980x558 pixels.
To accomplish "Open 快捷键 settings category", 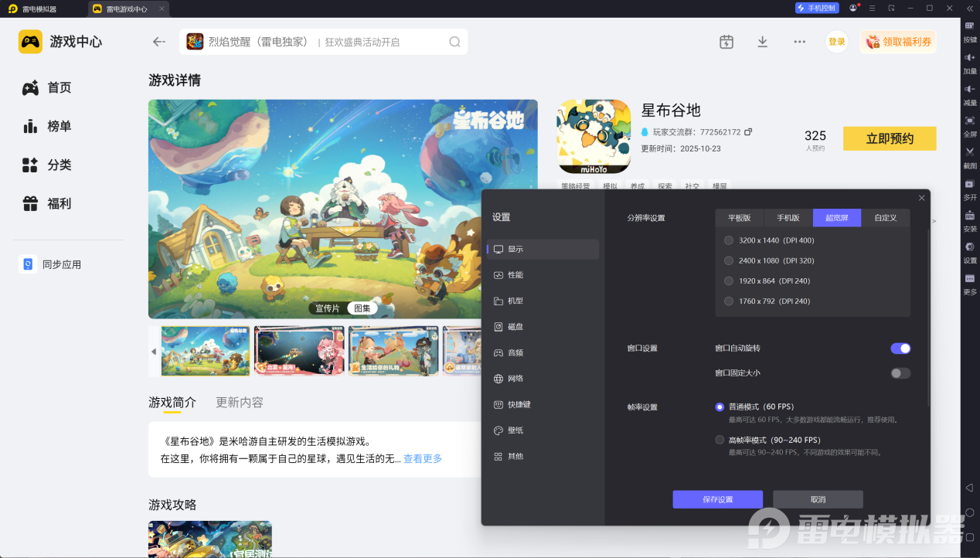I will [543, 404].
